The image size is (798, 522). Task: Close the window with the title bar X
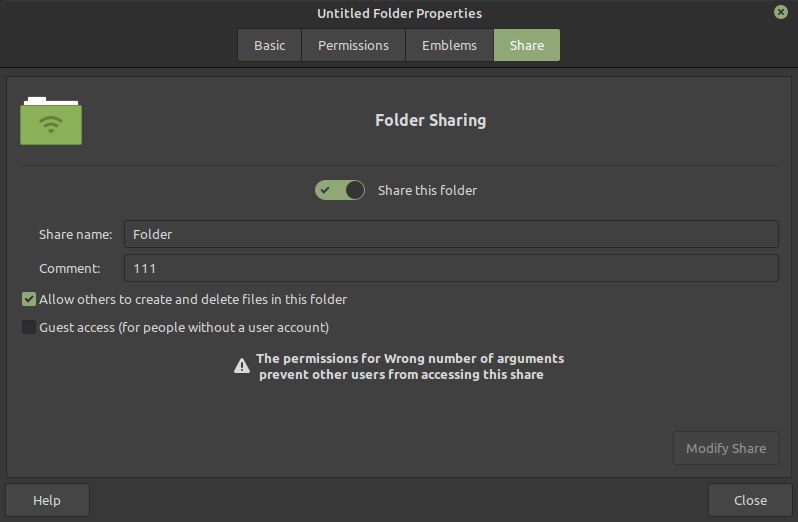coord(781,12)
